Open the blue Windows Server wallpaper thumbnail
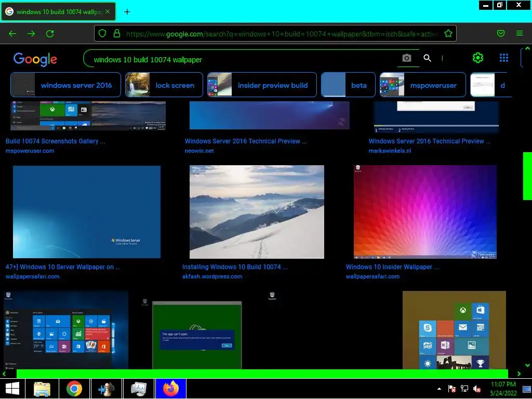The image size is (532, 399). pyautogui.click(x=87, y=212)
